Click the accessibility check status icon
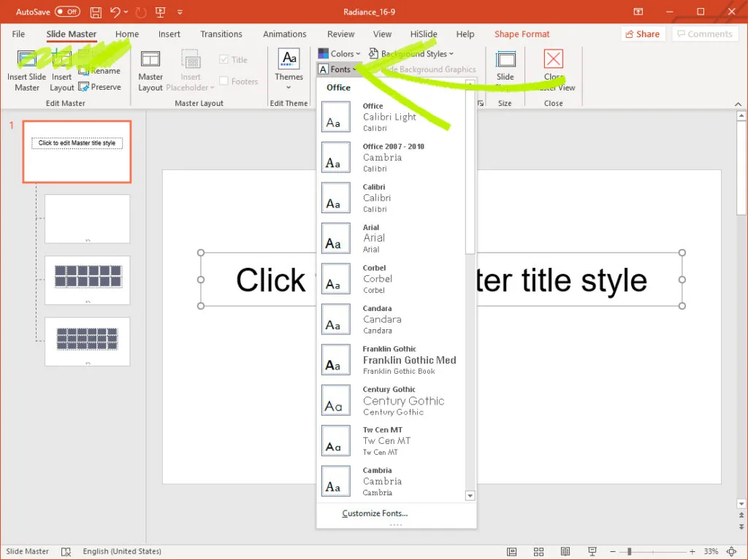This screenshot has height=560, width=748. point(66,551)
